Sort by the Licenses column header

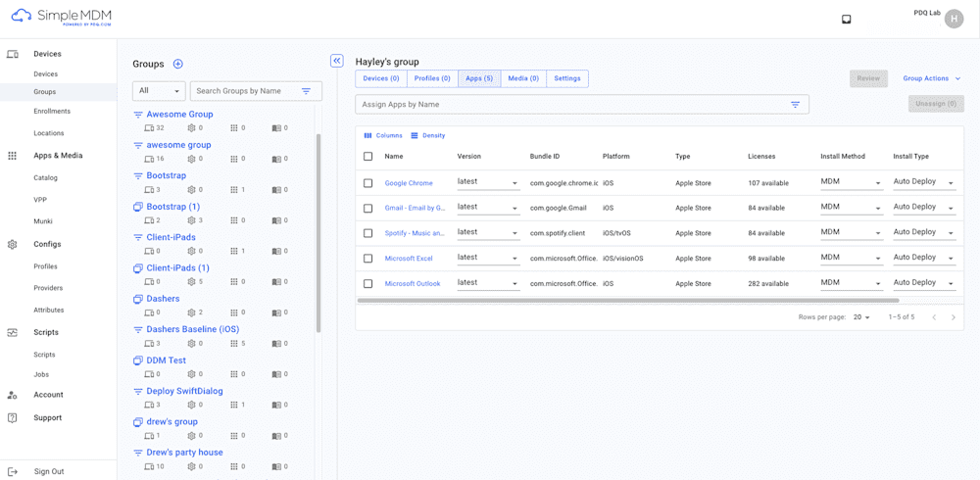pos(761,157)
